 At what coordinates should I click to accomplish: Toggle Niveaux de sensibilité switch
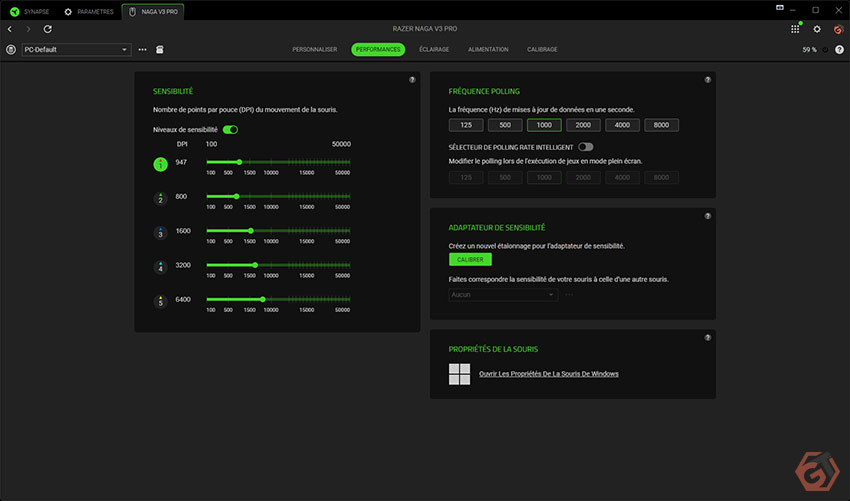click(230, 130)
